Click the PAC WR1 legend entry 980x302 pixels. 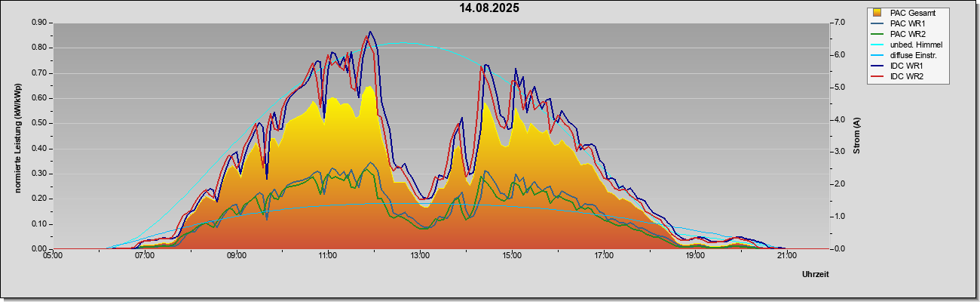click(899, 23)
